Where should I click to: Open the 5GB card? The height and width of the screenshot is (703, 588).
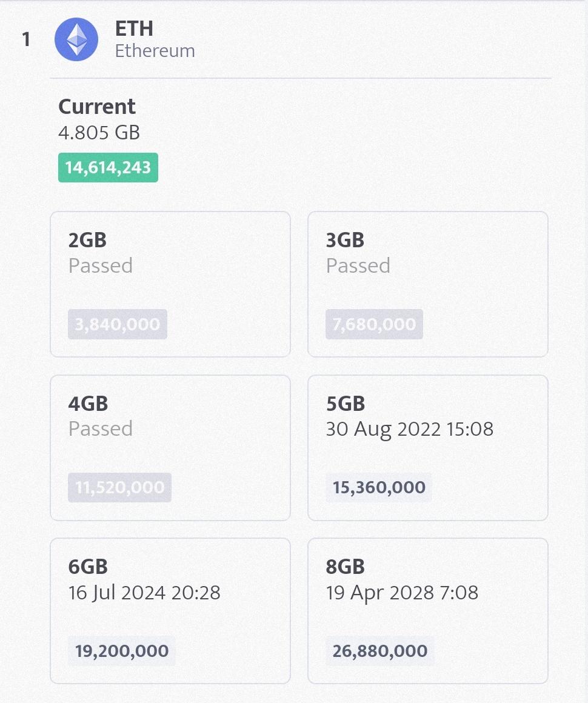click(x=428, y=448)
